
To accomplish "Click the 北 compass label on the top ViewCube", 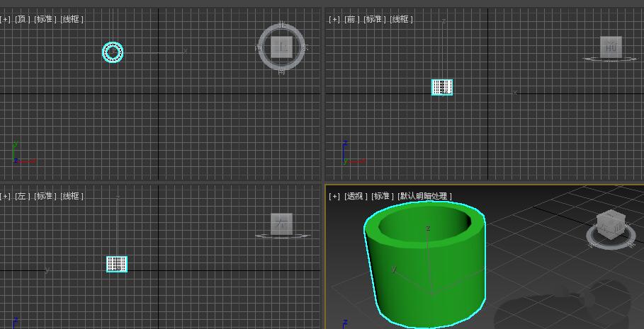I will (x=282, y=25).
